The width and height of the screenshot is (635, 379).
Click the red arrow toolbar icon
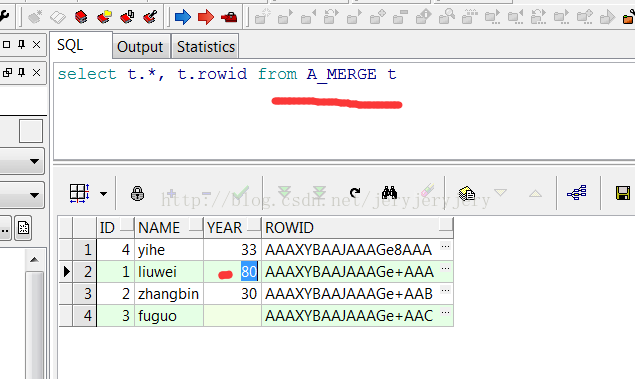pos(206,17)
